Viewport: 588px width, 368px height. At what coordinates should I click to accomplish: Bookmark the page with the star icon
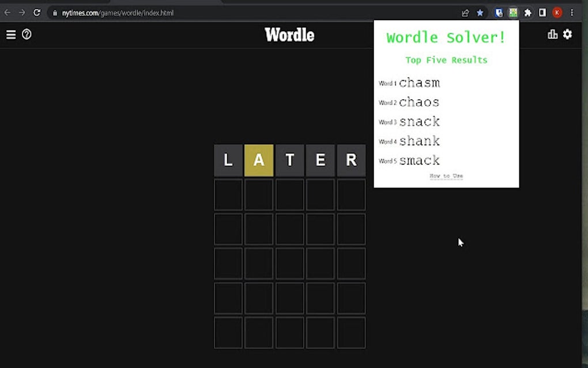click(x=480, y=12)
